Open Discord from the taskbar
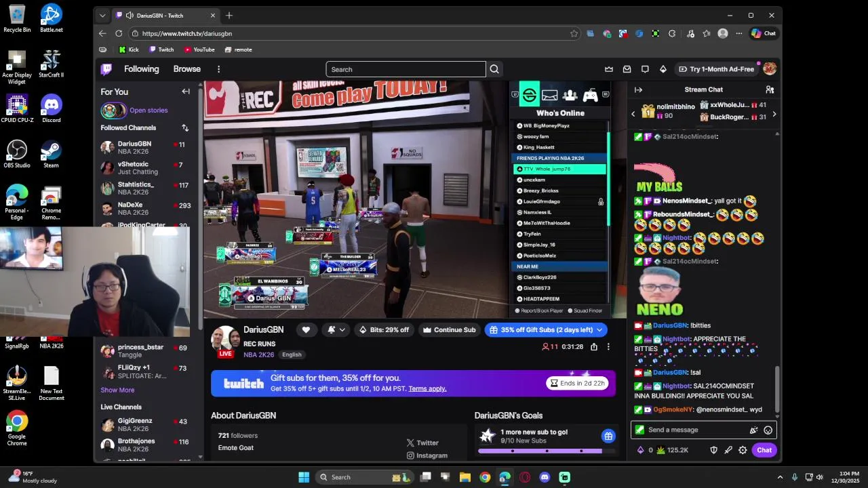The height and width of the screenshot is (488, 868). 545,477
